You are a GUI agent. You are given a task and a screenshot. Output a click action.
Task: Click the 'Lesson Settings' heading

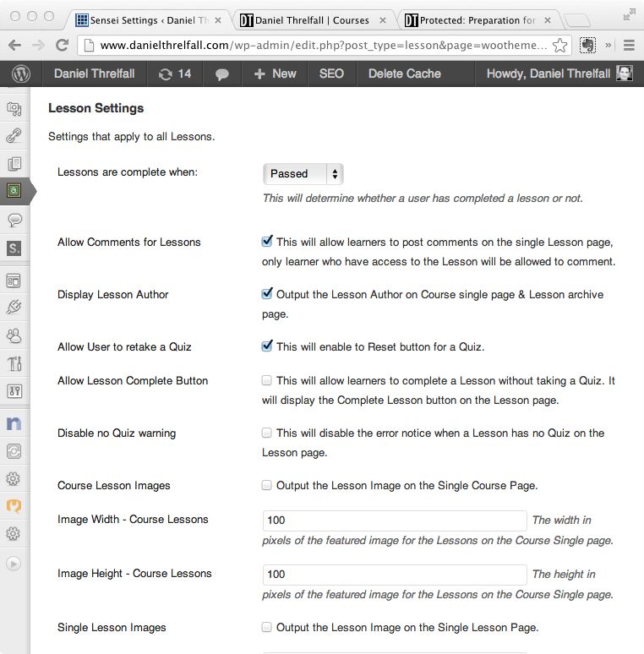pyautogui.click(x=96, y=108)
